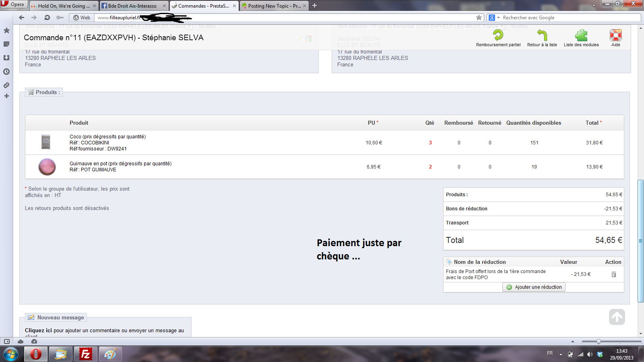Click the Coco quantity value 3

click(430, 143)
